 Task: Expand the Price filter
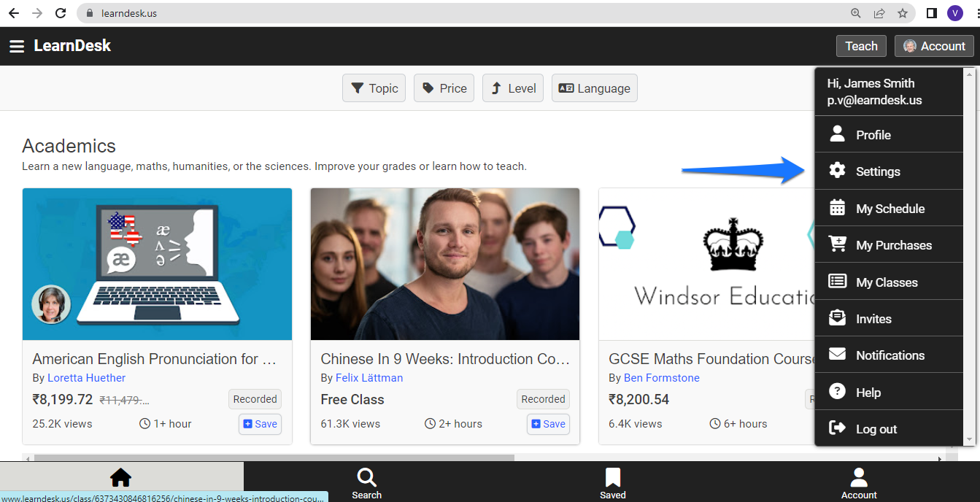click(x=444, y=88)
